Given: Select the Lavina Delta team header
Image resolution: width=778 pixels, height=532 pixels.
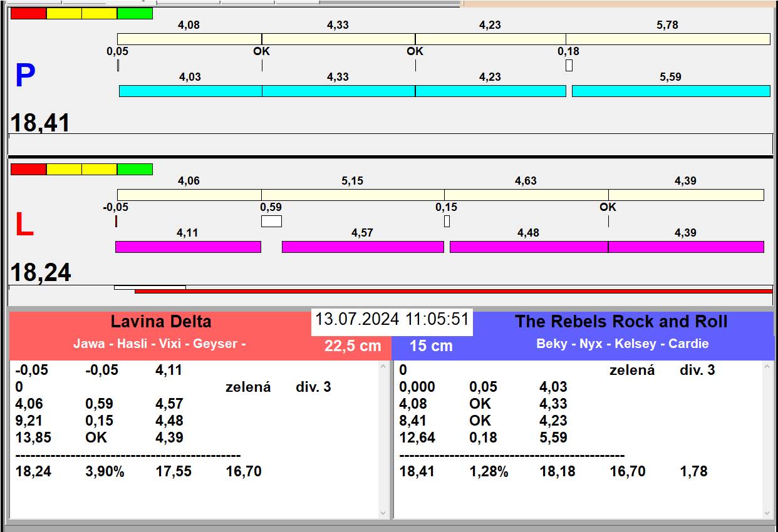Looking at the screenshot, I should [161, 322].
